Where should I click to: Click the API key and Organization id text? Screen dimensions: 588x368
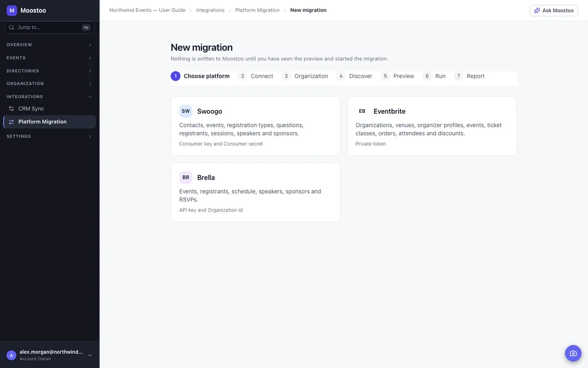pos(211,210)
